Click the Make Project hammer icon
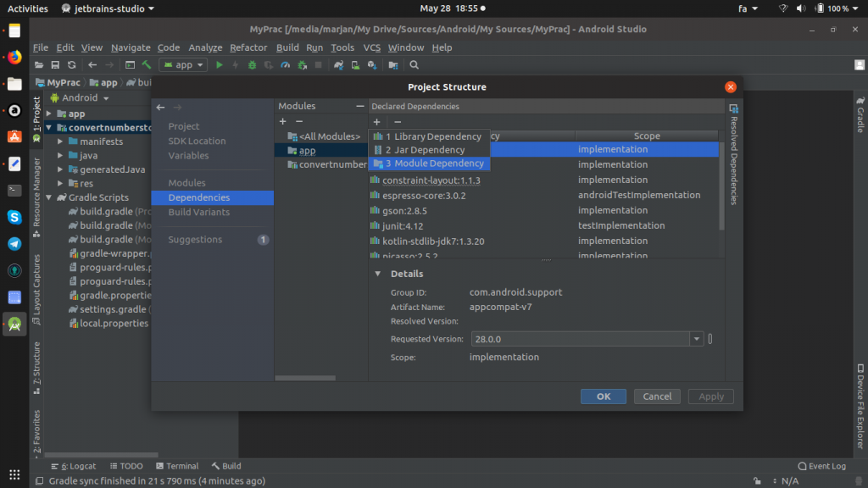 pyautogui.click(x=146, y=65)
